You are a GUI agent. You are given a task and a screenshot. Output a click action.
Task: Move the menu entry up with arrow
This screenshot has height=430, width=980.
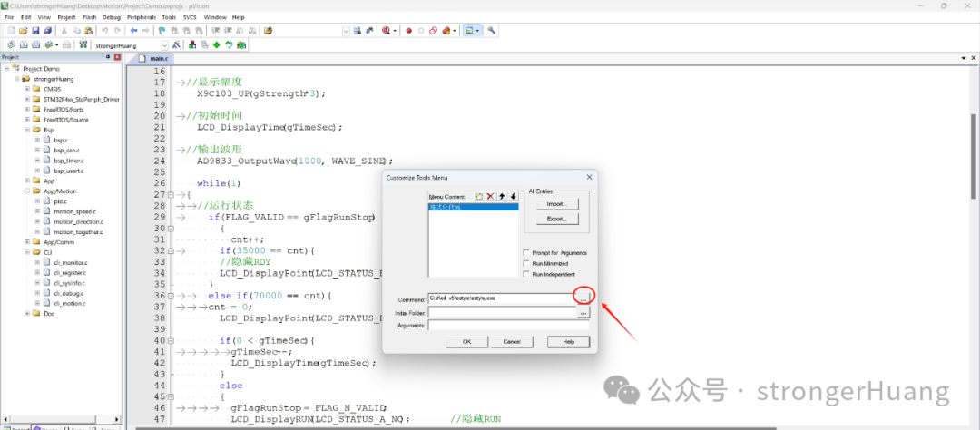(x=502, y=196)
